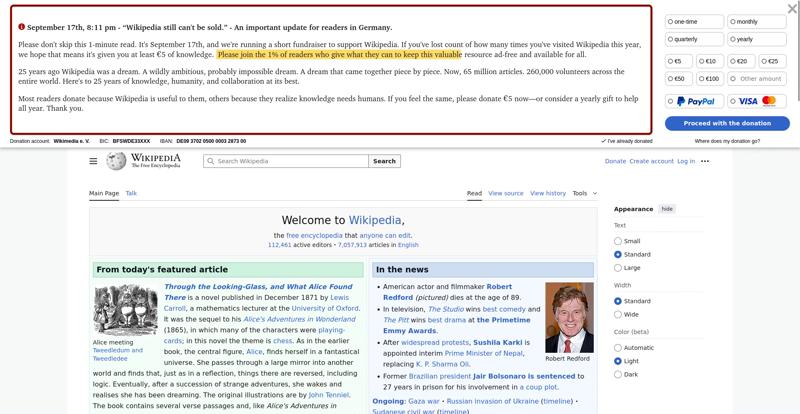
Task: Open the Create account link
Action: click(652, 161)
